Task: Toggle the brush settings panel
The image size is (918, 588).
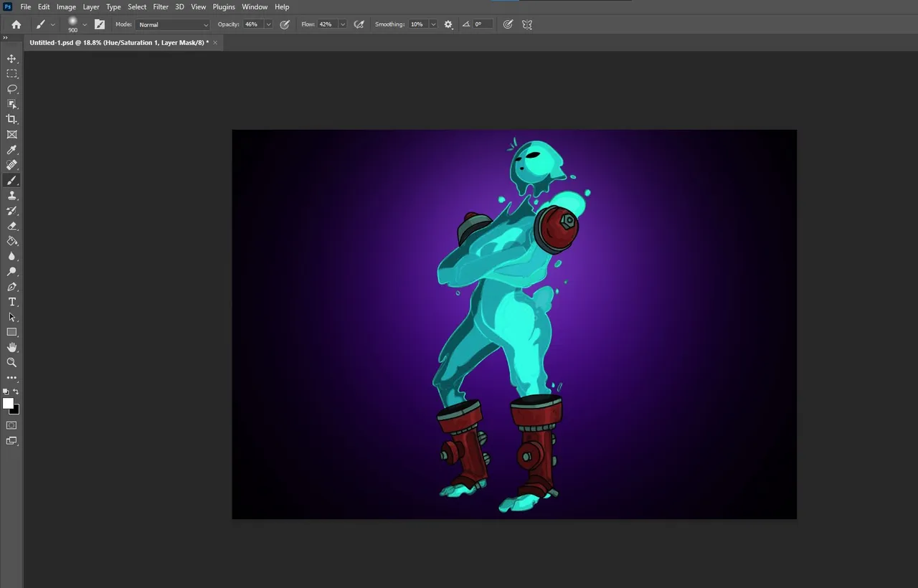Action: point(100,24)
